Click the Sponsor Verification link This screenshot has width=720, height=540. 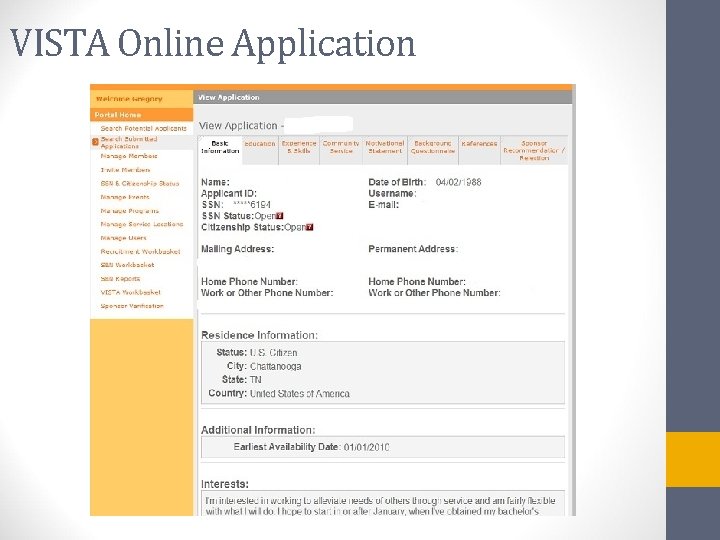tap(132, 306)
